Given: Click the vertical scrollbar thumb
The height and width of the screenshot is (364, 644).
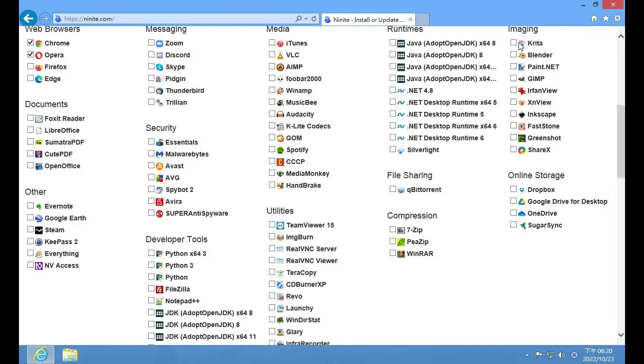Looking at the screenshot, I should [x=621, y=141].
